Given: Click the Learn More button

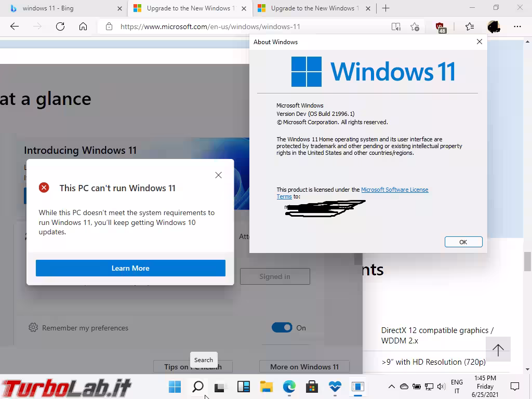Looking at the screenshot, I should click(130, 268).
